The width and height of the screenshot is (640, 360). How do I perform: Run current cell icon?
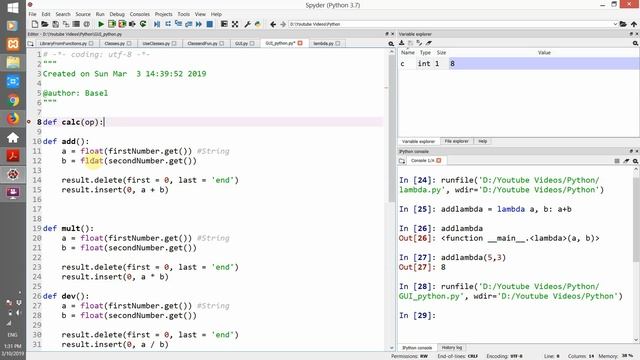point(111,24)
